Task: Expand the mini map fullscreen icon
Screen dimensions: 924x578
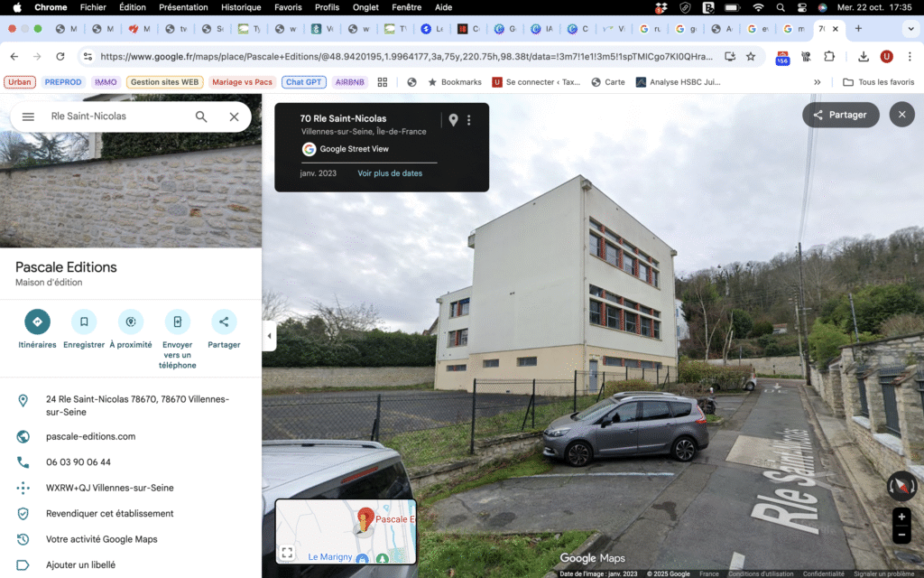Action: [287, 552]
